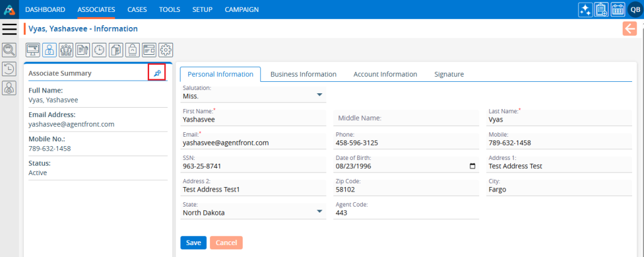Click the Middle Name input field
The width and height of the screenshot is (644, 257).
(407, 118)
